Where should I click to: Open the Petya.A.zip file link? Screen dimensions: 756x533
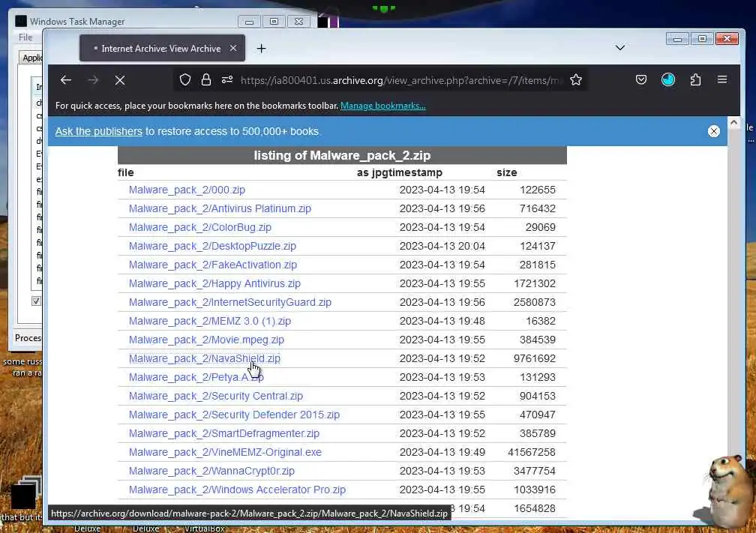click(x=196, y=377)
